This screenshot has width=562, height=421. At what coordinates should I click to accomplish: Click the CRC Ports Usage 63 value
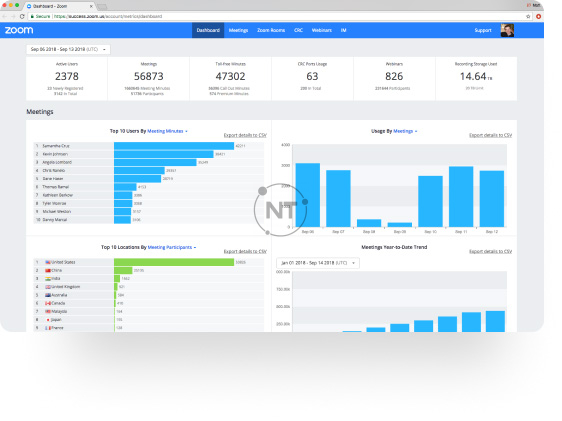pos(312,76)
